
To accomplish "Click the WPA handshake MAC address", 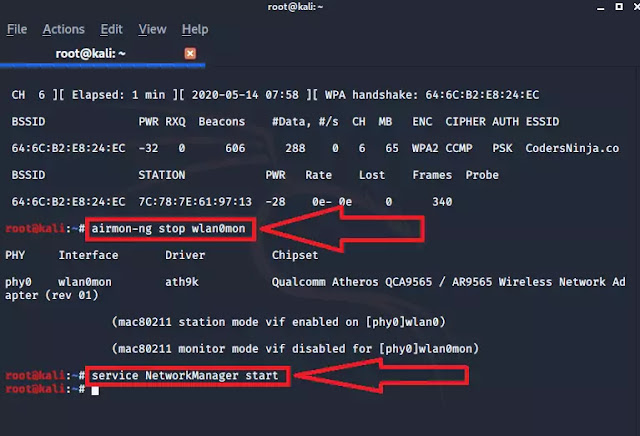I will click(482, 95).
